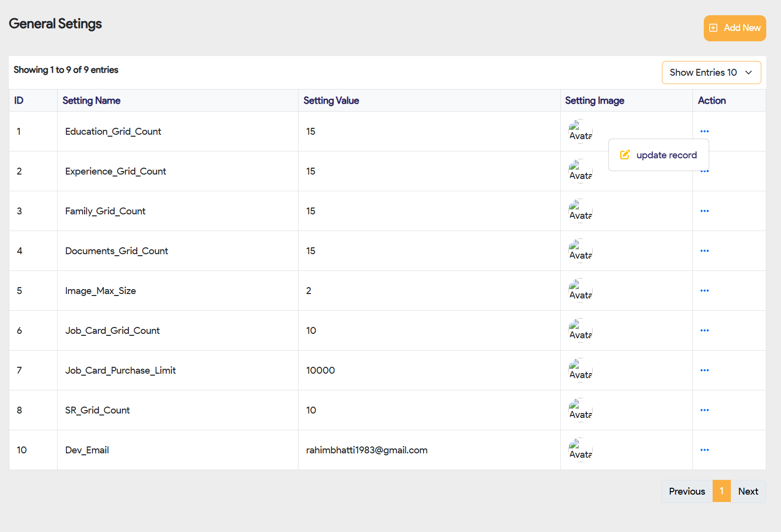The width and height of the screenshot is (781, 532).
Task: Click avatar image in Education_Grid_Count row
Action: [x=580, y=131]
